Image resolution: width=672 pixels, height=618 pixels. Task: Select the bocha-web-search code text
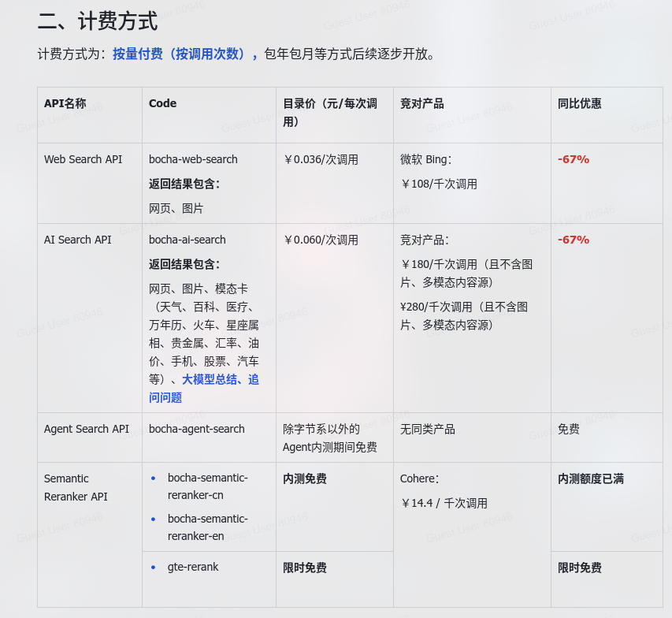pos(193,159)
